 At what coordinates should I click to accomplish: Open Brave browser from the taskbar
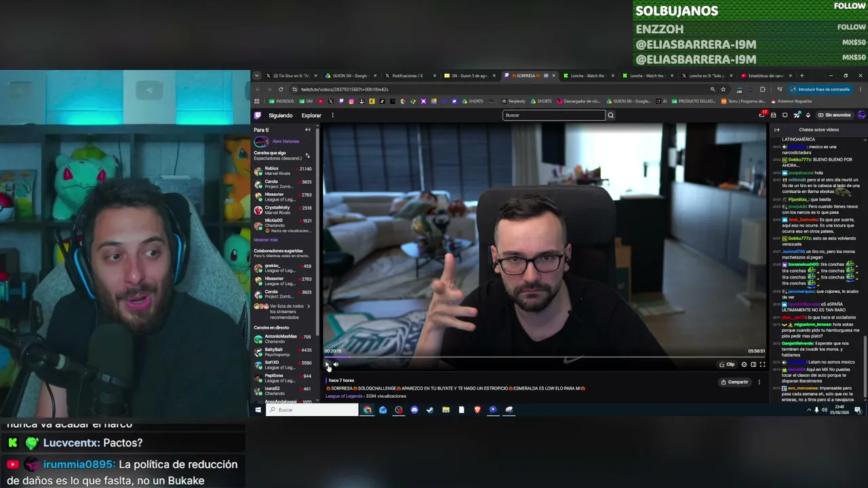pos(477,410)
